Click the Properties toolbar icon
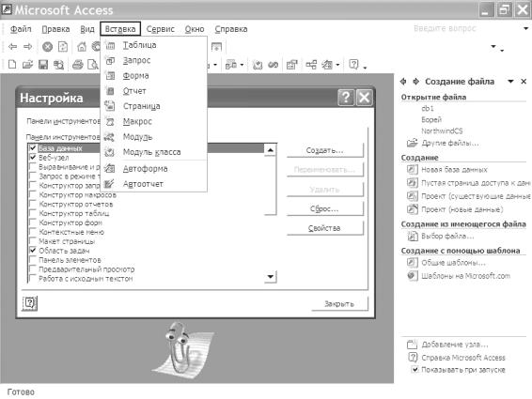The height and width of the screenshot is (399, 532). click(292, 64)
